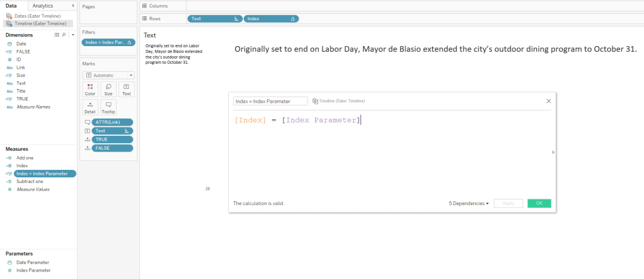Image resolution: width=644 pixels, height=279 pixels.
Task: Expand the function list arrow in calculation editor
Action: 553,152
